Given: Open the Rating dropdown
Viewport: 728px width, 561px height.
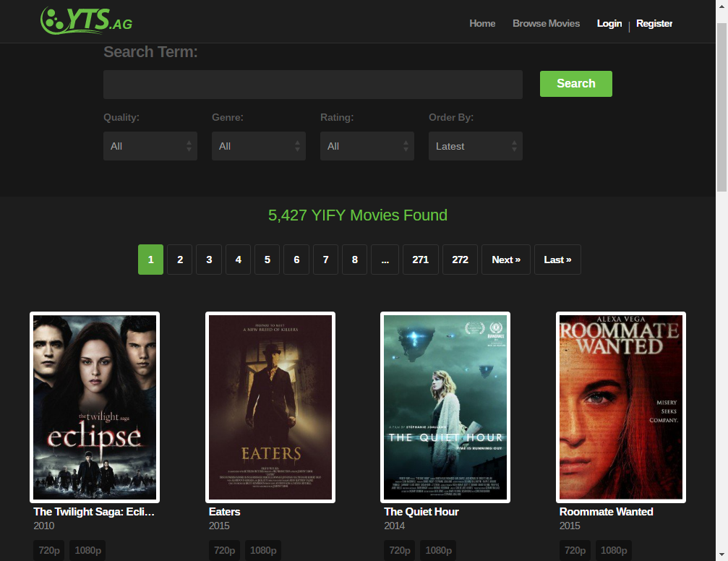Looking at the screenshot, I should point(367,146).
